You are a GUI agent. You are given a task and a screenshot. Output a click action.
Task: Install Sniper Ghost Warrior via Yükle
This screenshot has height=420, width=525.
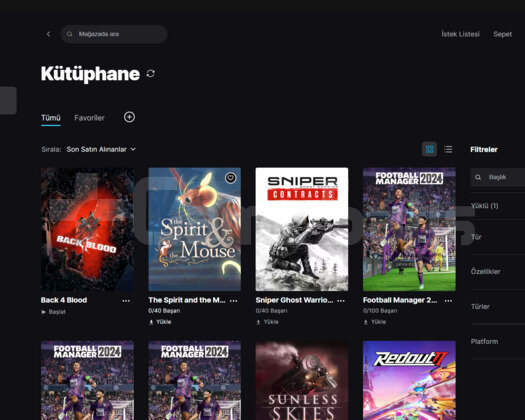[x=267, y=322]
